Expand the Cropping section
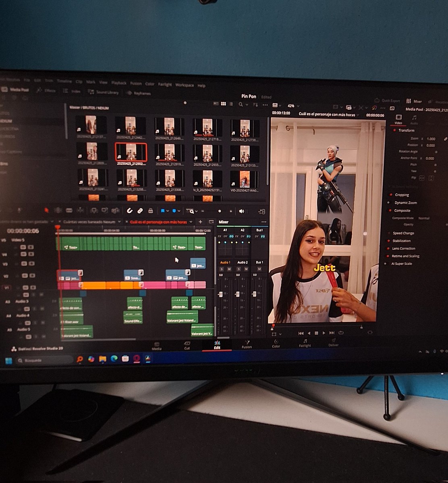448x483 pixels. [x=402, y=195]
